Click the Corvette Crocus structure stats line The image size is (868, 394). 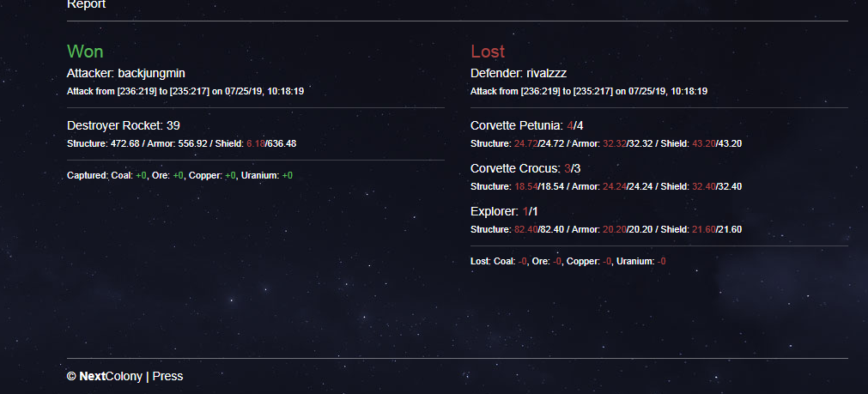[x=606, y=186]
